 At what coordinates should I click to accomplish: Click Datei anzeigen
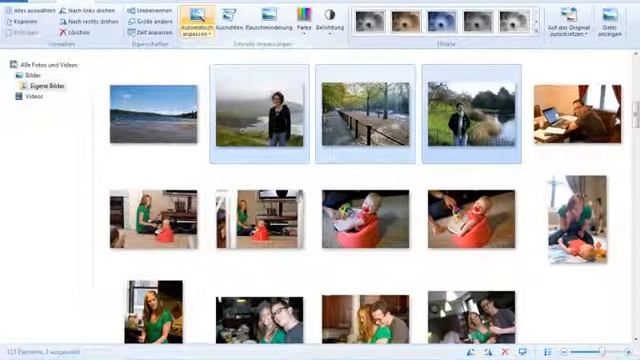tap(609, 22)
